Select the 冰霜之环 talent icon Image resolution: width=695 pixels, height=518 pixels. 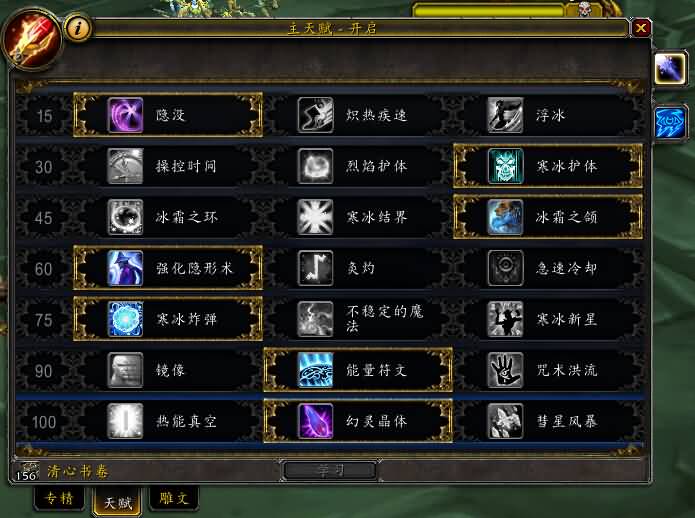(x=125, y=217)
